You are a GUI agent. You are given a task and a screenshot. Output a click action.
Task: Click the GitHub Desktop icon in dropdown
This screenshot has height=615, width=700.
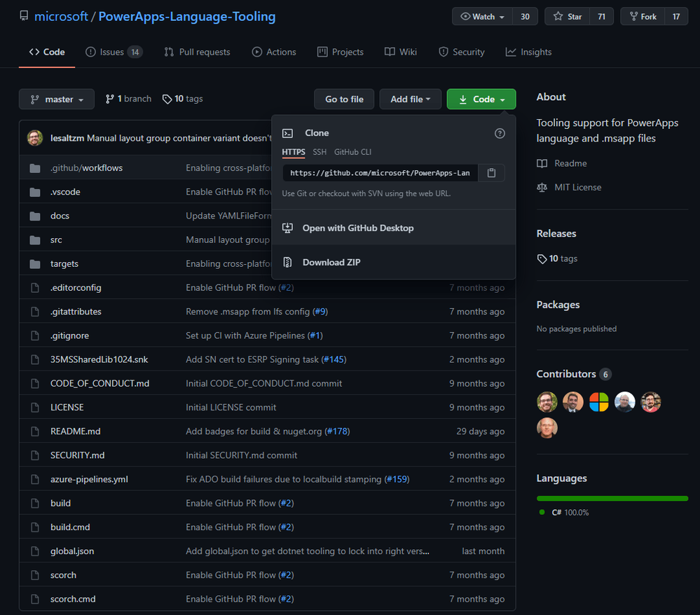pos(288,228)
